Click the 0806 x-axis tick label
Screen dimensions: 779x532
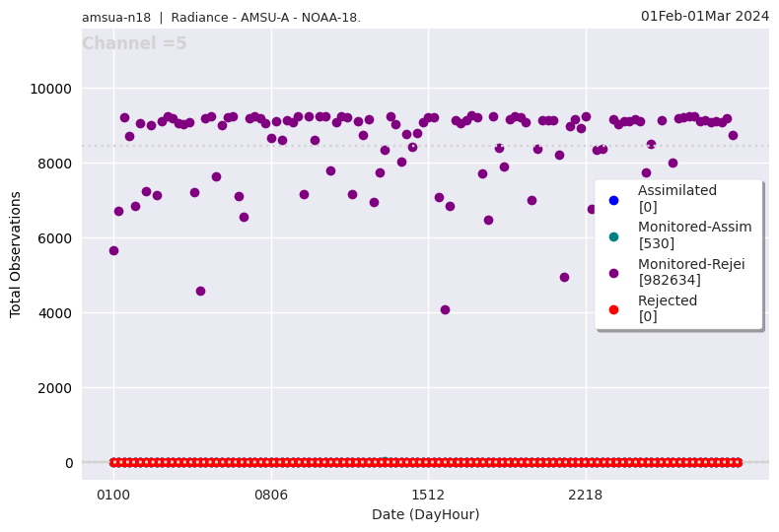pos(271,495)
